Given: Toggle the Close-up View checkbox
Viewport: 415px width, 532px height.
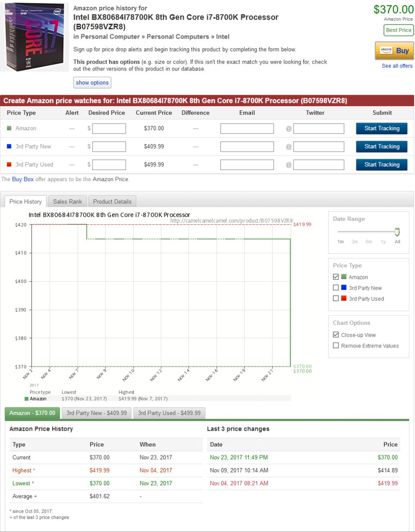Looking at the screenshot, I should click(x=336, y=335).
